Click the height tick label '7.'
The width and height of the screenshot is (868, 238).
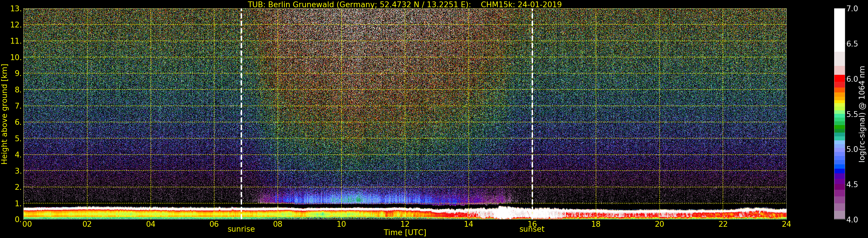click(x=18, y=106)
